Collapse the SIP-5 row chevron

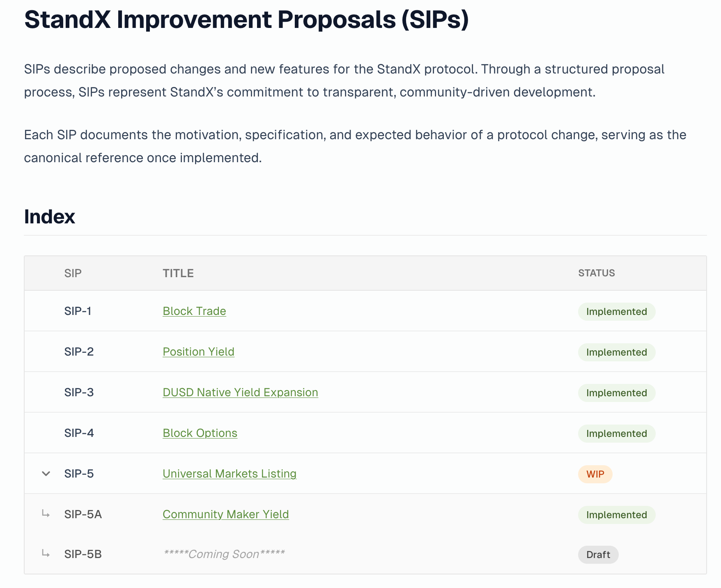click(46, 473)
